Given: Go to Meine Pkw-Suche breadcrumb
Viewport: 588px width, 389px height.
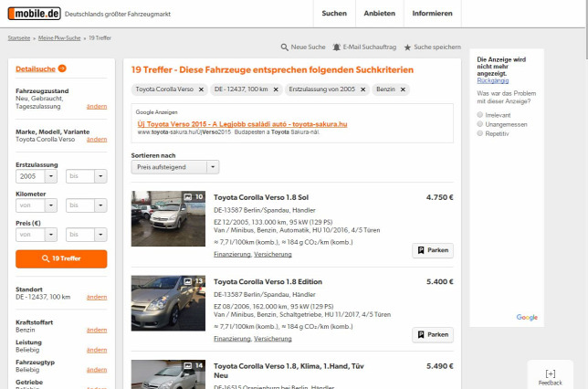Looking at the screenshot, I should [59, 37].
